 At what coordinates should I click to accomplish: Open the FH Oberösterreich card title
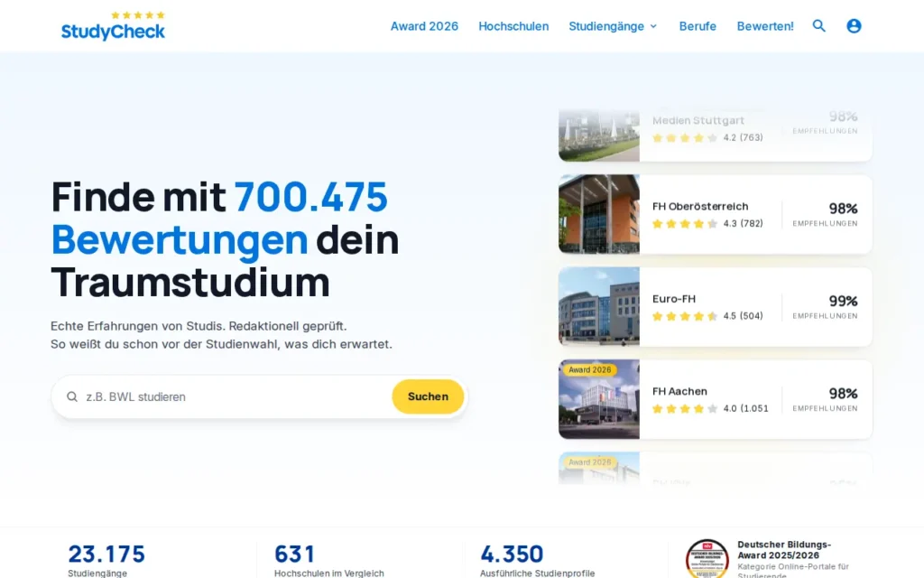point(700,207)
